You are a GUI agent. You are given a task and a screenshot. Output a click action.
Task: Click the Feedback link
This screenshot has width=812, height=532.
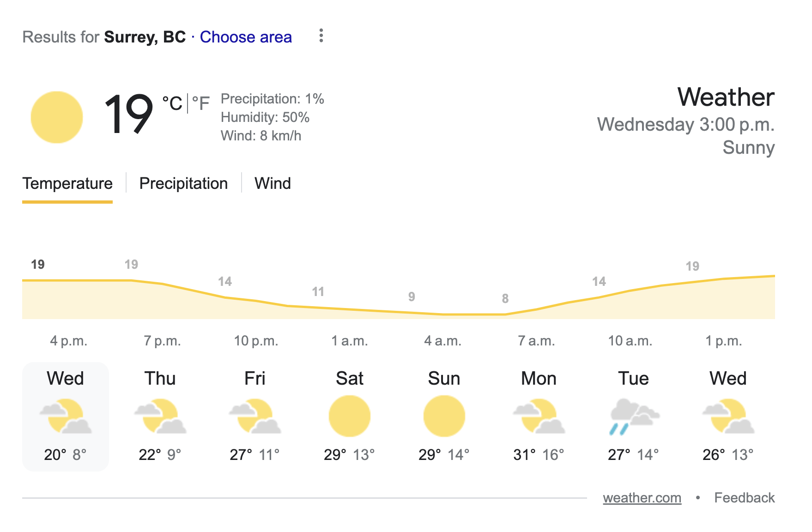744,498
